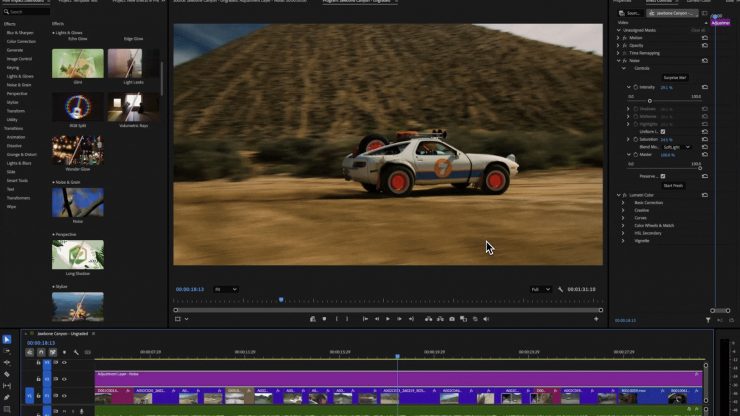Open the Blend Mode Soft Light dropdown
The width and height of the screenshot is (740, 416).
pyautogui.click(x=676, y=147)
